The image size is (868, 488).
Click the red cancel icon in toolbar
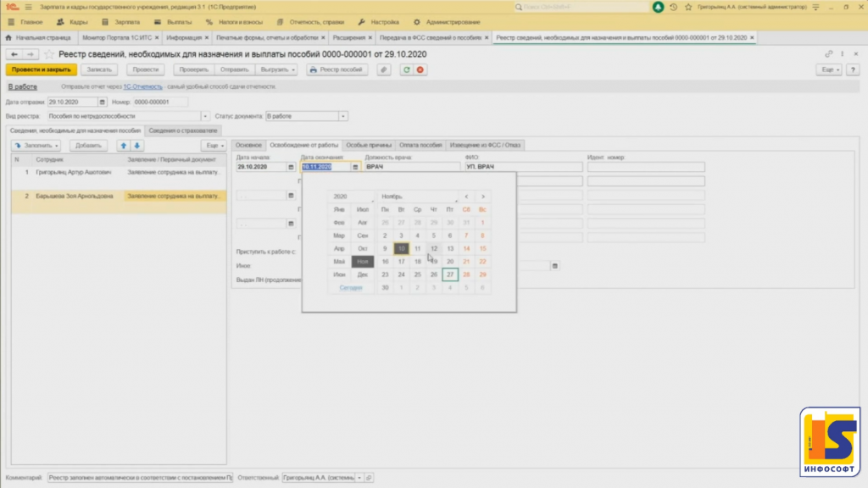(x=420, y=70)
